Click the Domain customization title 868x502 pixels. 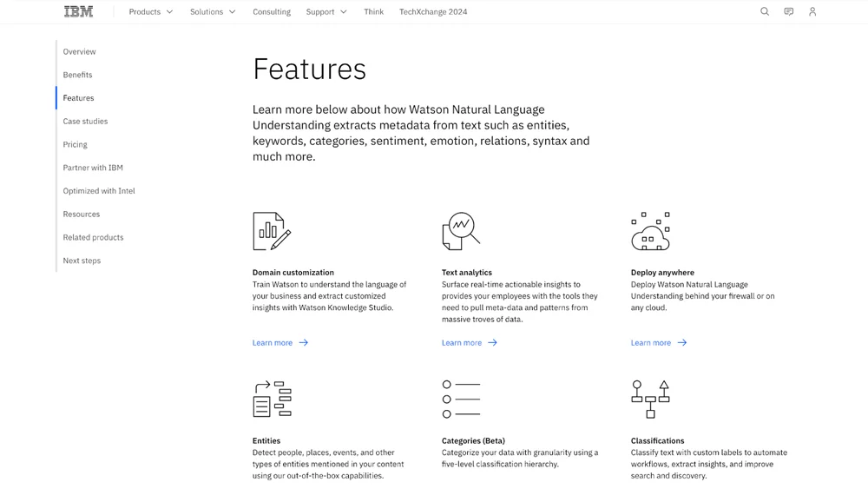293,273
